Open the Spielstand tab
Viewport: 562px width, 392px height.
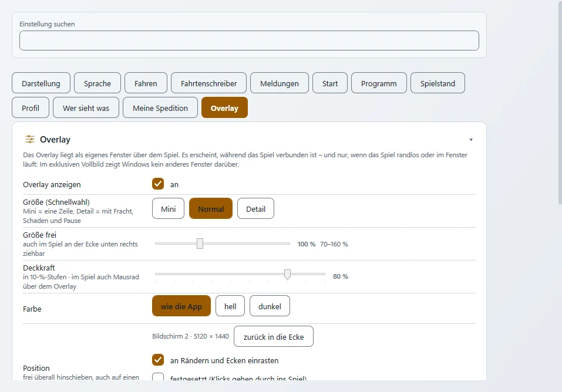coord(438,83)
